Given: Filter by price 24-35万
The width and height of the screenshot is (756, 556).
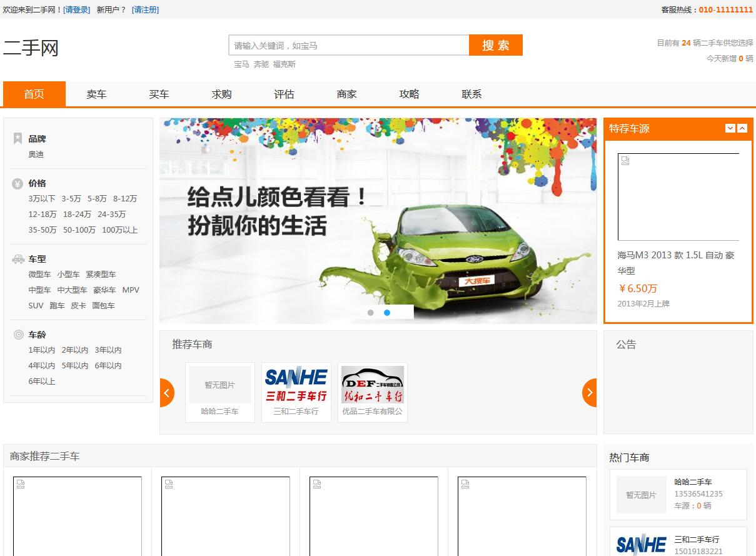Looking at the screenshot, I should click(x=111, y=215).
